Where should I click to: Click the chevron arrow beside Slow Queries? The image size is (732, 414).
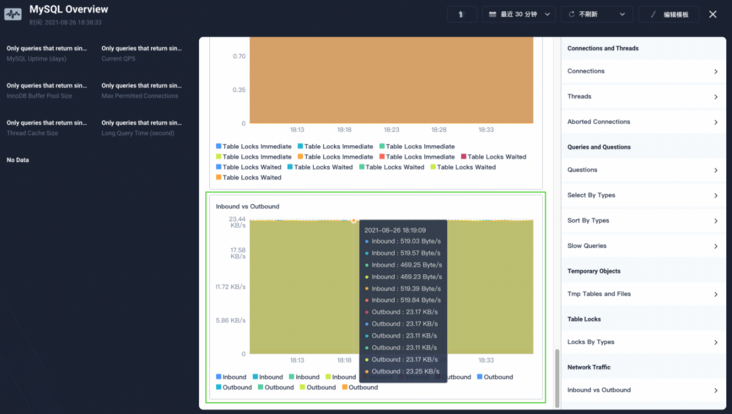716,246
